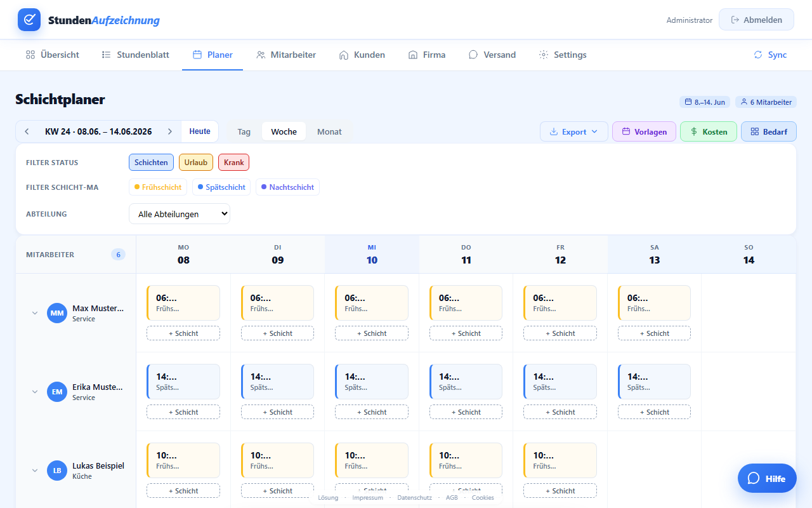This screenshot has width=812, height=508.
Task: Switch to the Mitarbeiter tab
Action: tap(286, 55)
